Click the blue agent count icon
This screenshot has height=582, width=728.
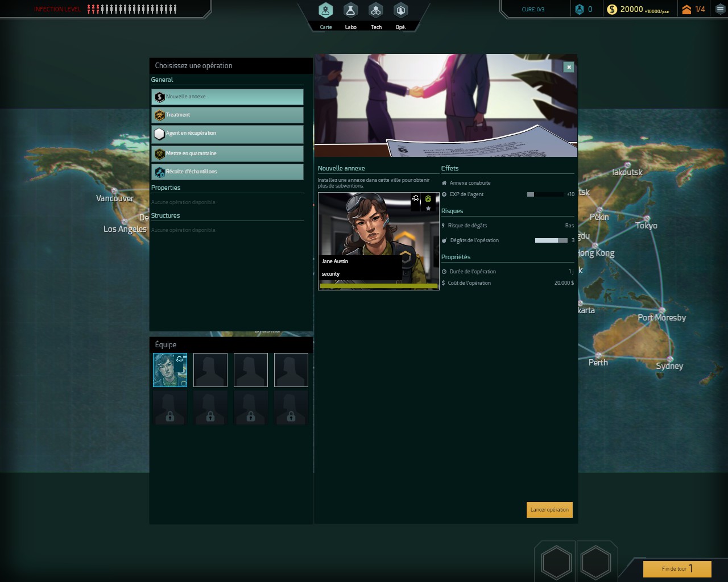[x=580, y=9]
